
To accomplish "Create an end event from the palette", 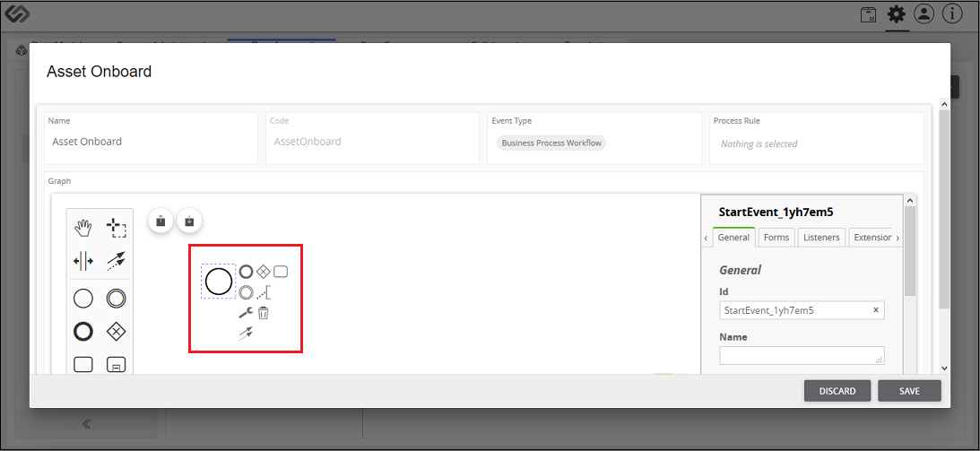I will click(x=83, y=332).
